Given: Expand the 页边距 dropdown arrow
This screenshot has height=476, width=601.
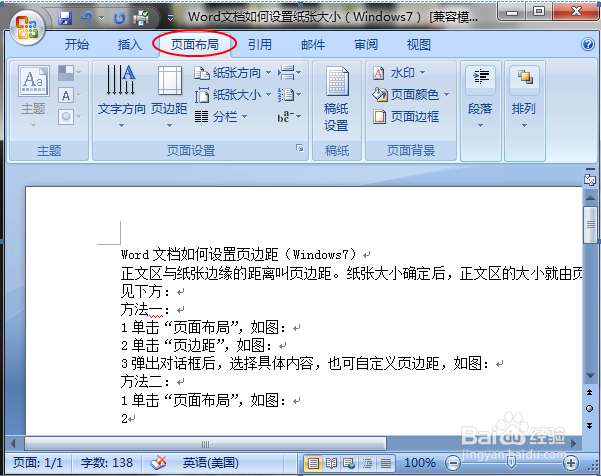Looking at the screenshot, I should point(169,125).
